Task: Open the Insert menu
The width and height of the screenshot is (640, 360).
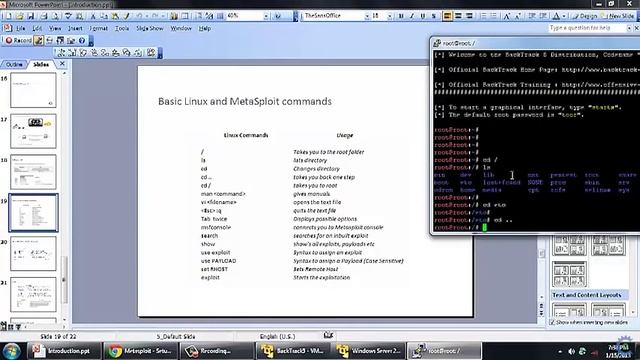Action: pos(75,29)
